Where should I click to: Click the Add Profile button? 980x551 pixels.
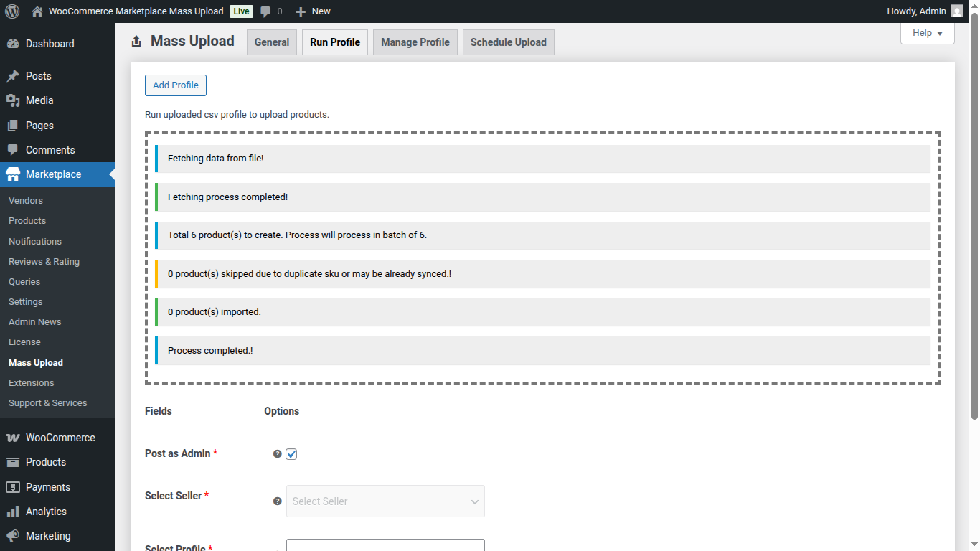pyautogui.click(x=175, y=85)
